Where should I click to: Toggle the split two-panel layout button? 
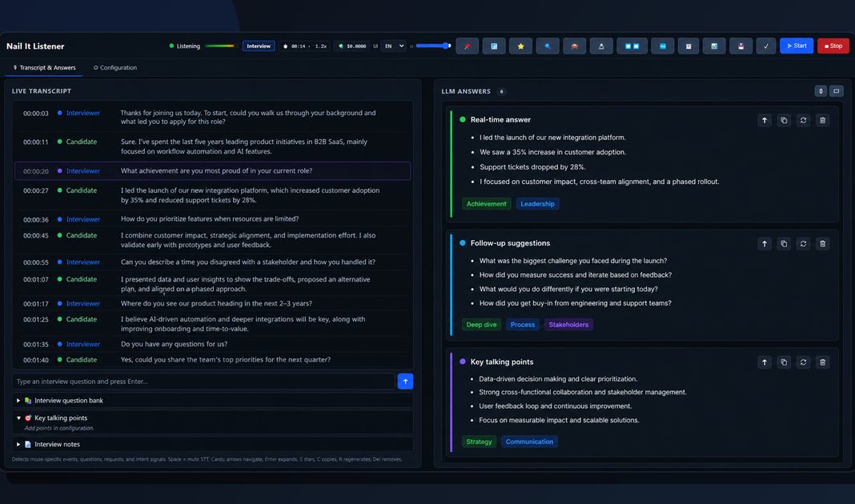point(632,46)
